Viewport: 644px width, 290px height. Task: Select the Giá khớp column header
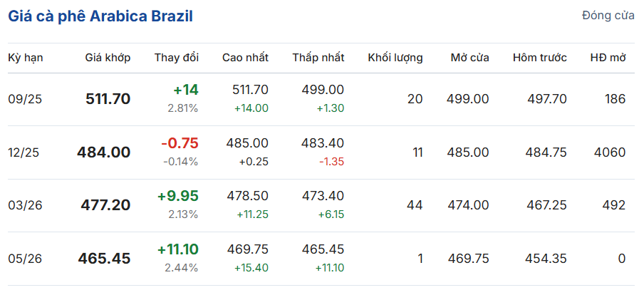(x=108, y=58)
